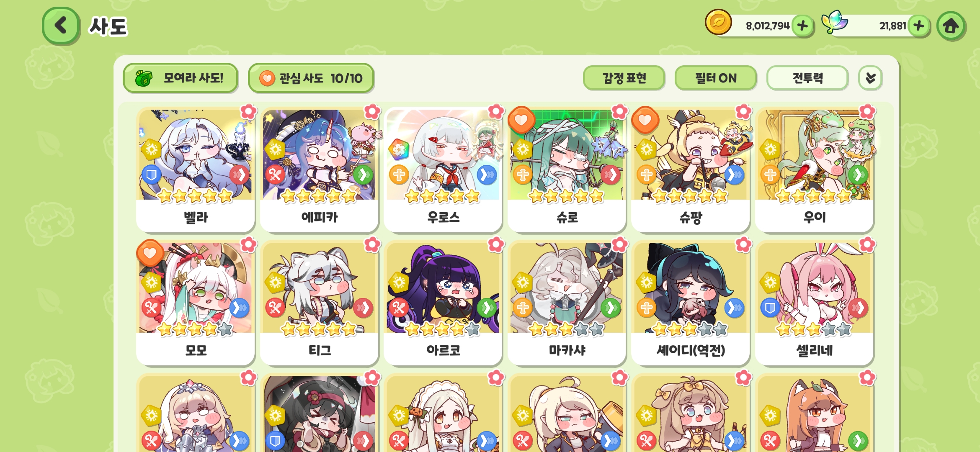Toggle the 필터 ON filter button
The image size is (980, 452).
716,78
